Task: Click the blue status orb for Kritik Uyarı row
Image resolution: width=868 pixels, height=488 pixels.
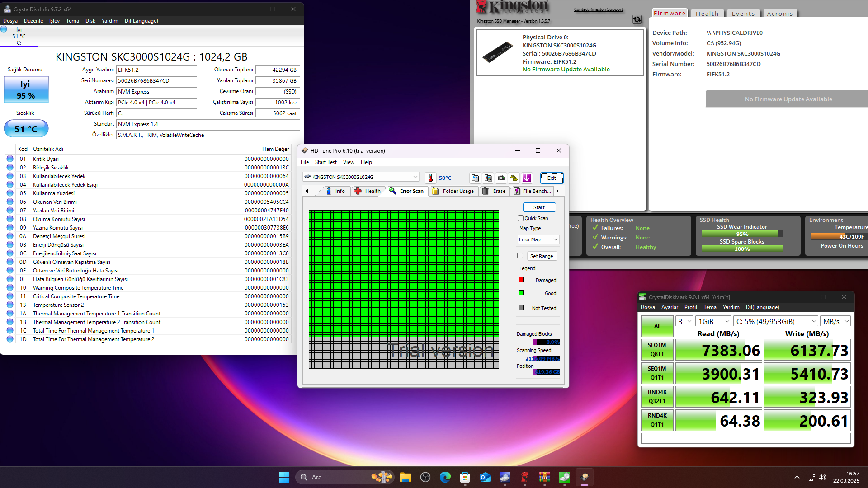Action: [x=10, y=159]
